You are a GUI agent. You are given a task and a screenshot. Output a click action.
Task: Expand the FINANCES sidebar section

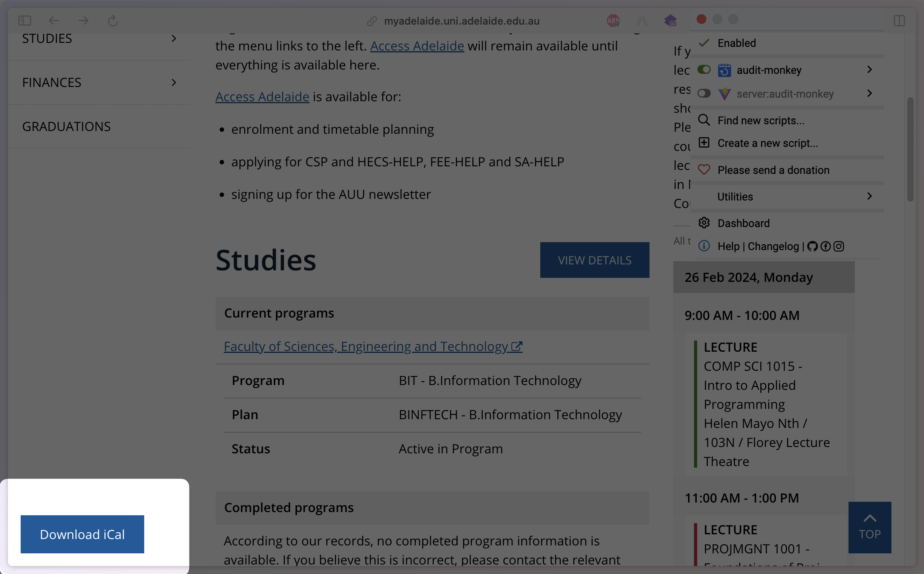pos(174,83)
